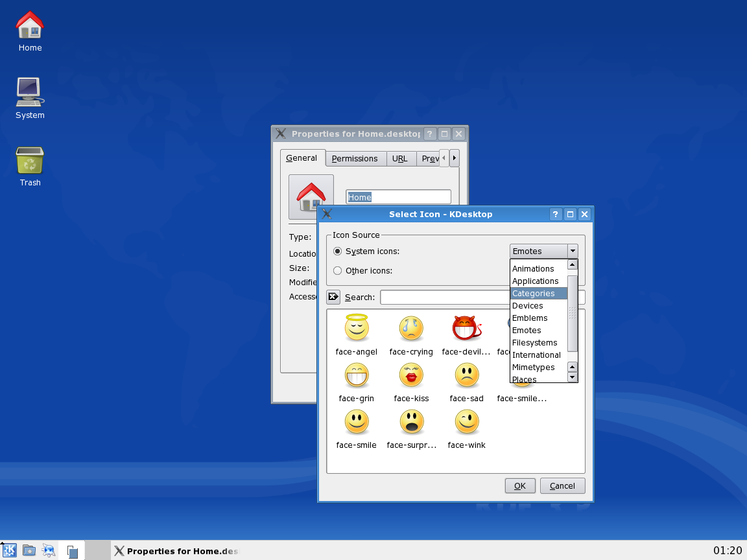Image resolution: width=747 pixels, height=560 pixels.
Task: Click the Home name field in Properties
Action: (398, 197)
